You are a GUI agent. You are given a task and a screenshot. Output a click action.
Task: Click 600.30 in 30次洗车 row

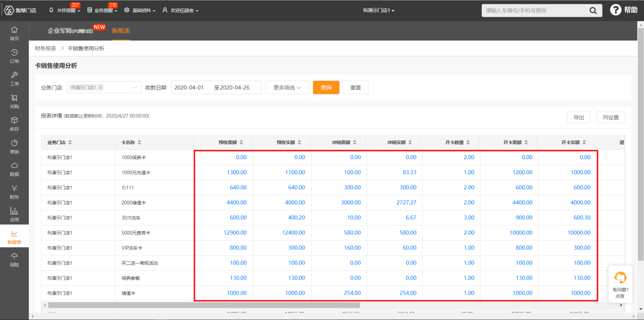coord(582,218)
